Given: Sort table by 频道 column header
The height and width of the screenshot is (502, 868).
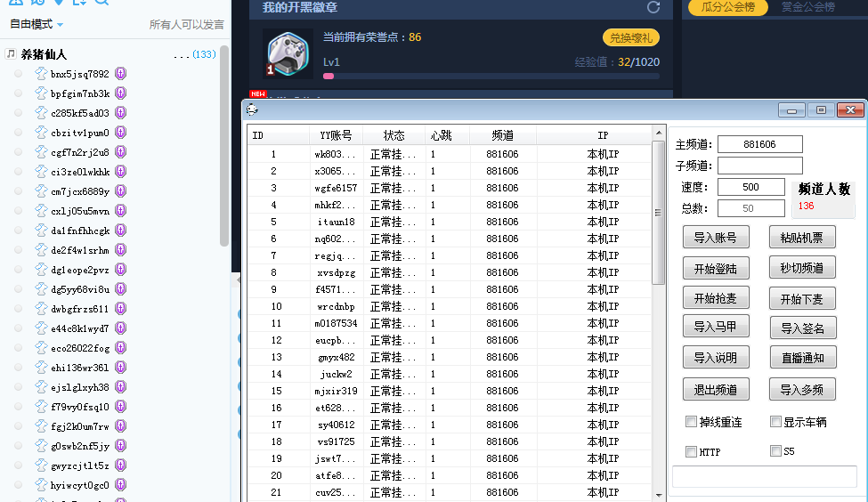Looking at the screenshot, I should click(x=503, y=135).
